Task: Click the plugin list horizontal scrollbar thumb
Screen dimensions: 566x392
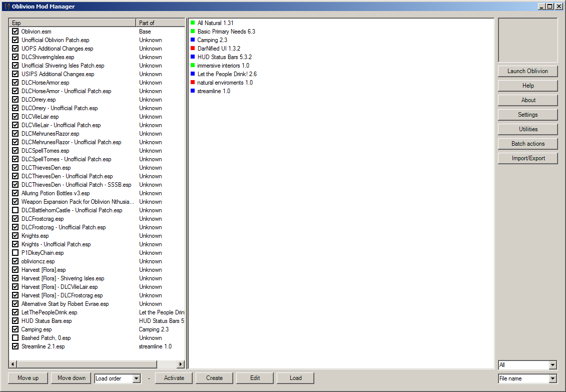Action: coord(87,364)
